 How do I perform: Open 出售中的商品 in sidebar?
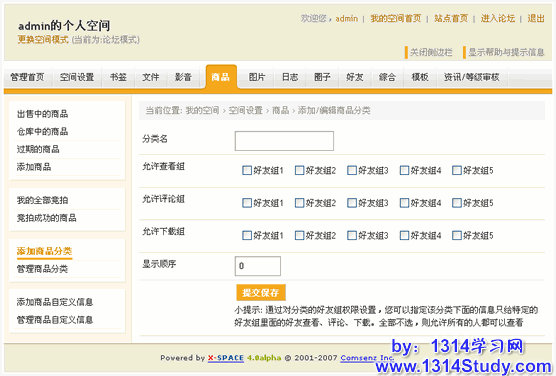(x=43, y=114)
